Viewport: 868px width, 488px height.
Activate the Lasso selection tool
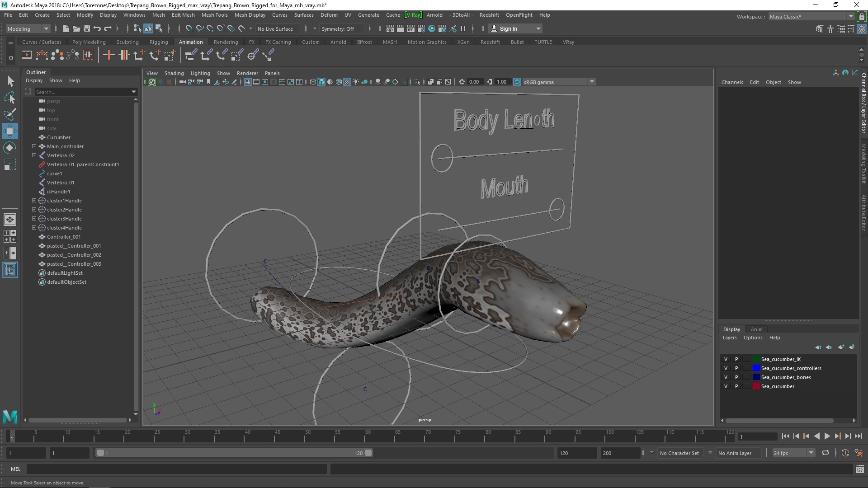pos(10,98)
